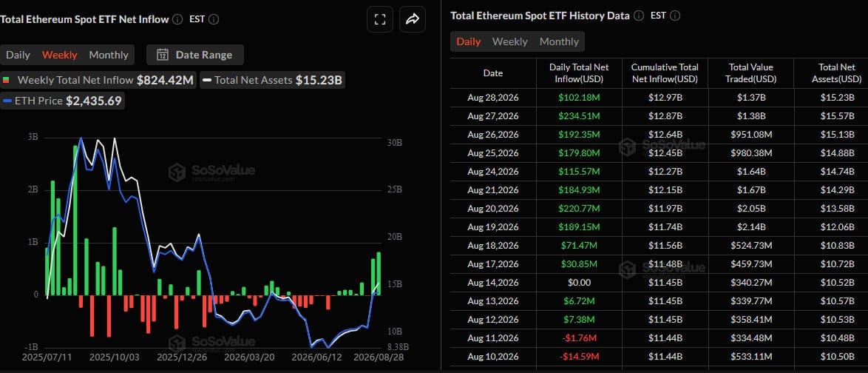Click the $15.57B total net assets cell
The height and width of the screenshot is (373, 868).
(837, 116)
